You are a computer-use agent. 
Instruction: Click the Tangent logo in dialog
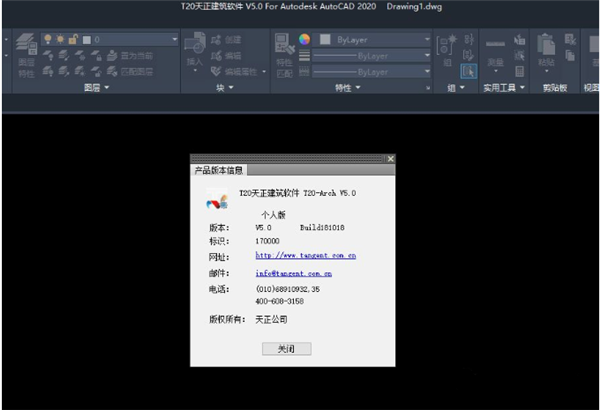[x=217, y=199]
